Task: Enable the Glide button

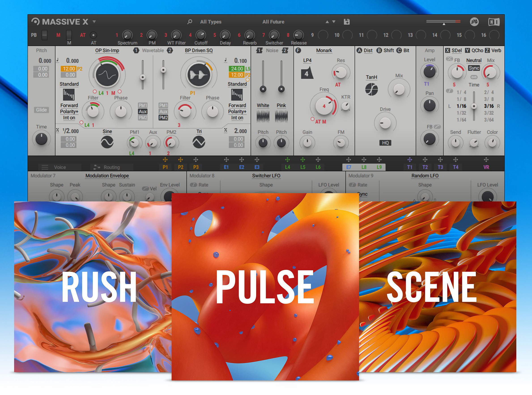Action: click(x=41, y=110)
